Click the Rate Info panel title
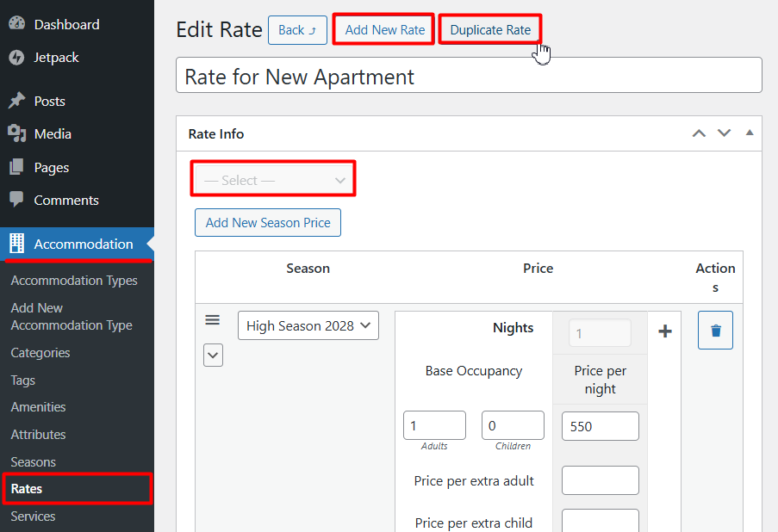The width and height of the screenshot is (778, 532). tap(216, 134)
